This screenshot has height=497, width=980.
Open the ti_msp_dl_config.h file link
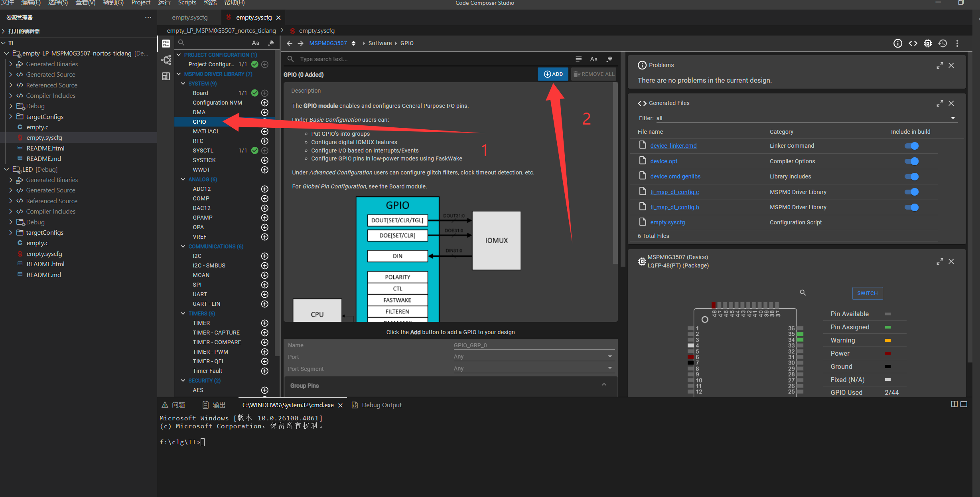tap(674, 207)
